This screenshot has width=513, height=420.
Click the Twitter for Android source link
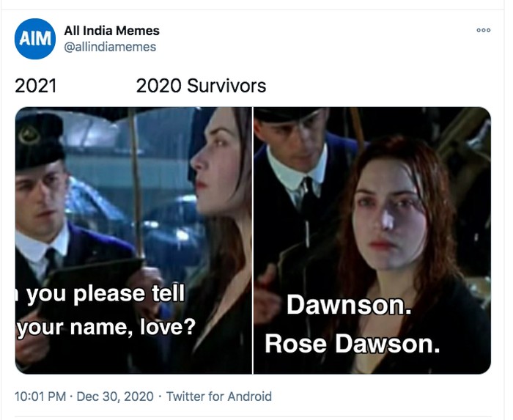[x=219, y=397]
